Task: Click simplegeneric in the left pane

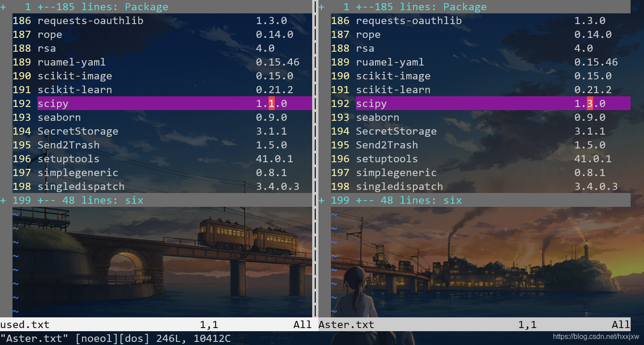Action: click(x=78, y=173)
